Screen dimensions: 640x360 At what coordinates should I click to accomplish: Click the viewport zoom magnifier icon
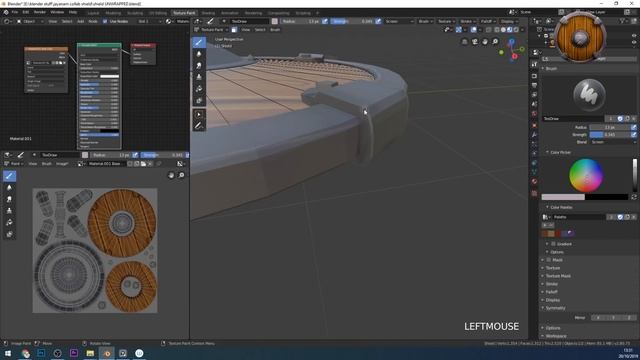495,41
